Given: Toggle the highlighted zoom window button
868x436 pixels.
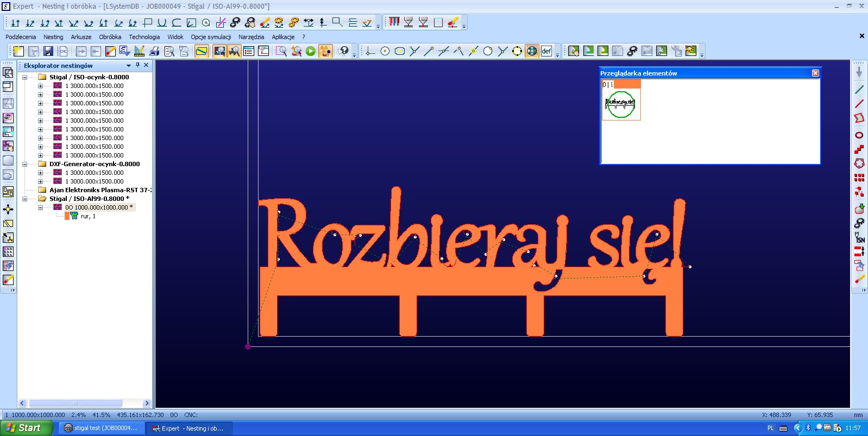Looking at the screenshot, I should (219, 51).
